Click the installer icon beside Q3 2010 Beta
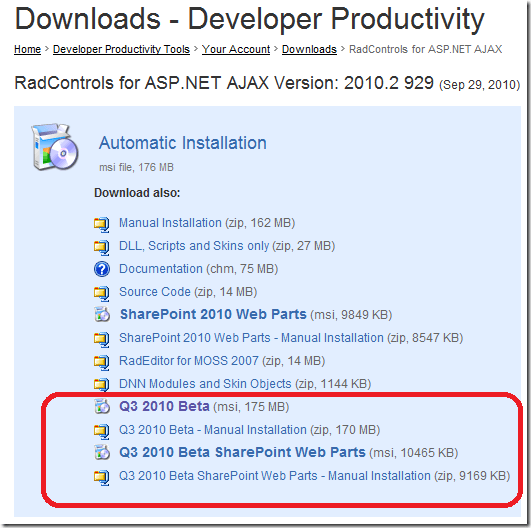 (102, 406)
